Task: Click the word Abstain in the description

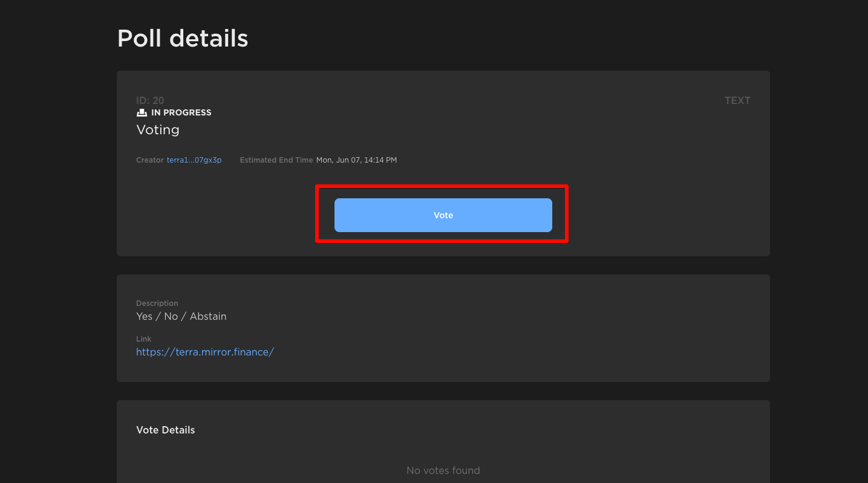Action: click(208, 316)
